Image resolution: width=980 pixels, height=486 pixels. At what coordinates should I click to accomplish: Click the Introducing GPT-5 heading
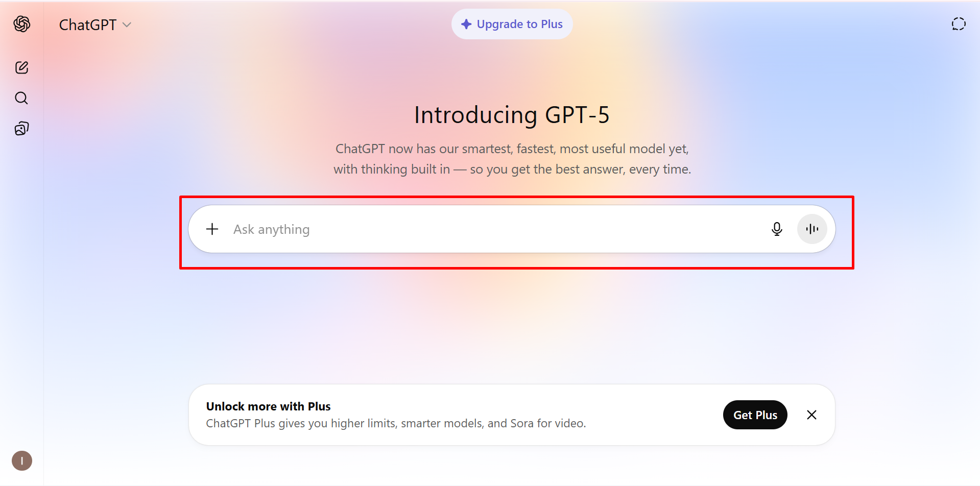(512, 115)
